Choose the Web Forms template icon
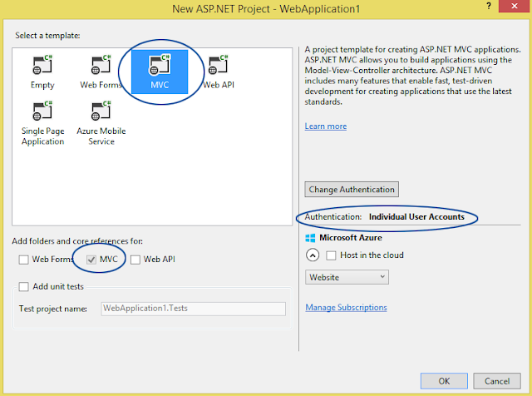Viewport: 532px width, 396px height. [101, 65]
